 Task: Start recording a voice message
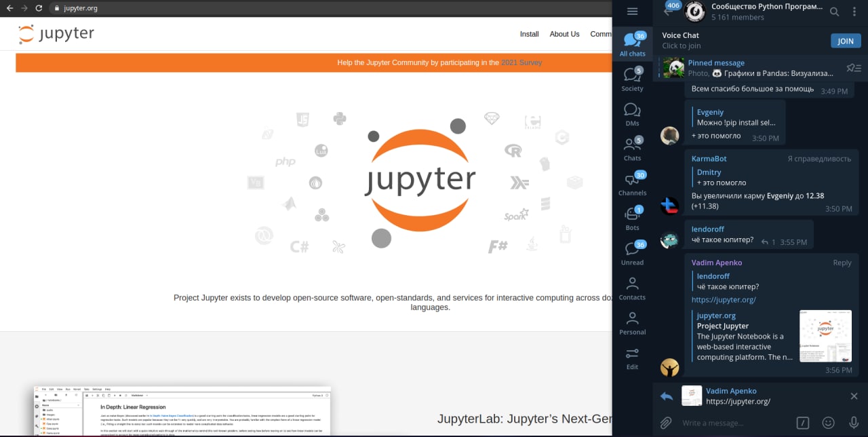click(x=854, y=423)
